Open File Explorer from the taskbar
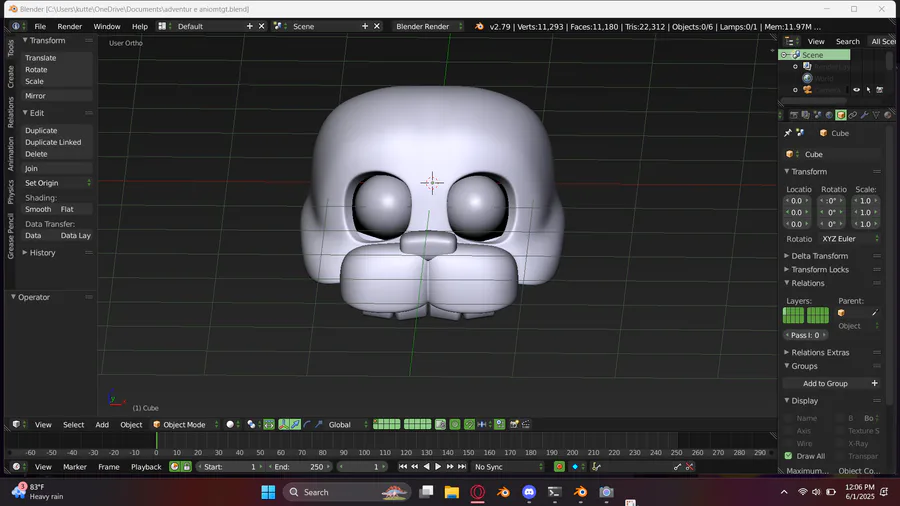The width and height of the screenshot is (900, 506). (452, 492)
